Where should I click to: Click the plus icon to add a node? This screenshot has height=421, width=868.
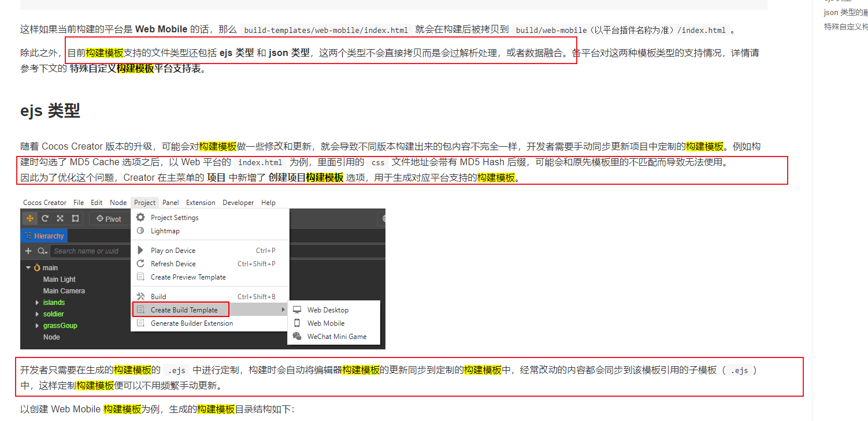coord(28,251)
